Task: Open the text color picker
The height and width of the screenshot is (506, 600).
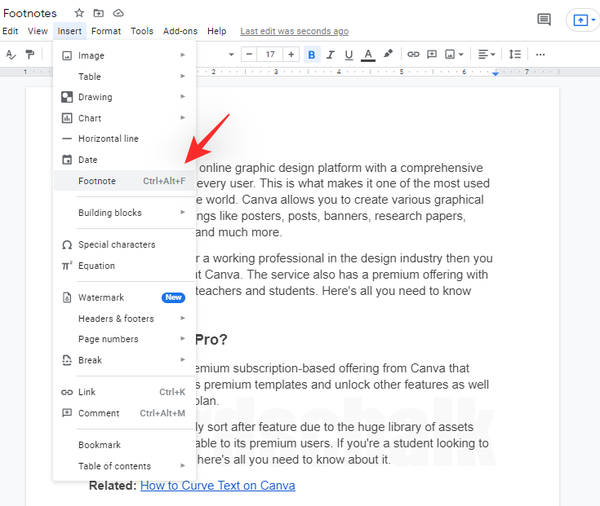Action: pos(368,55)
